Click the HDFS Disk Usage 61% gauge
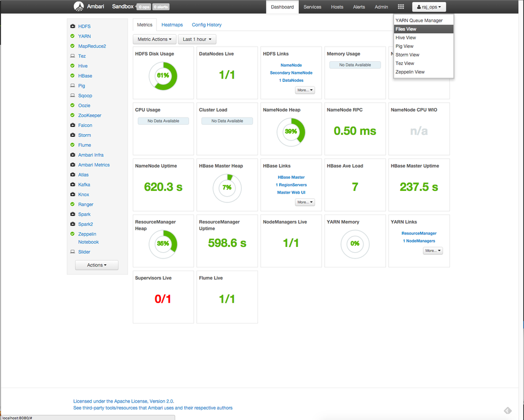The width and height of the screenshot is (524, 420). [x=163, y=76]
